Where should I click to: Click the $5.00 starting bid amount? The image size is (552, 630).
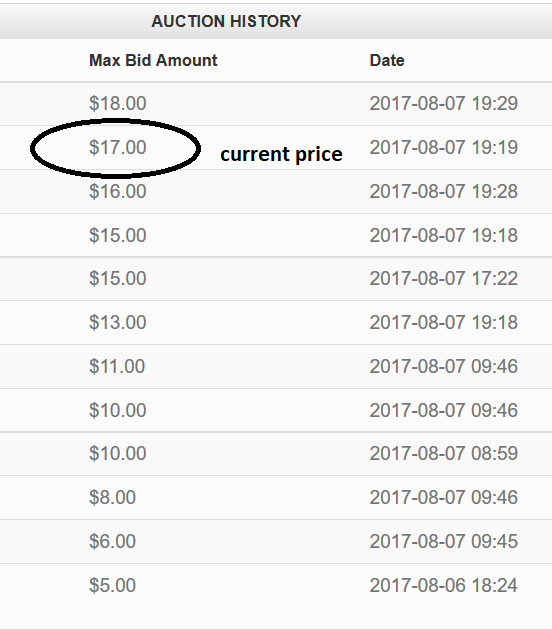[112, 585]
